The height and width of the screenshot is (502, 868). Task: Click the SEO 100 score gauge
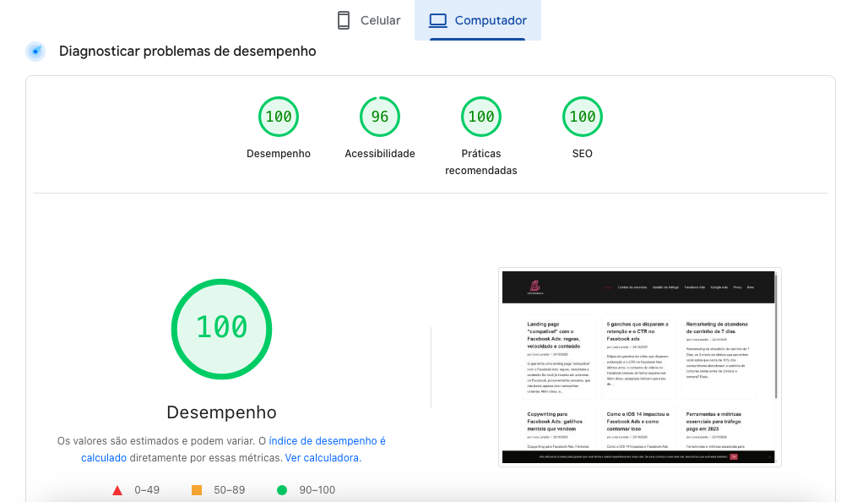583,117
